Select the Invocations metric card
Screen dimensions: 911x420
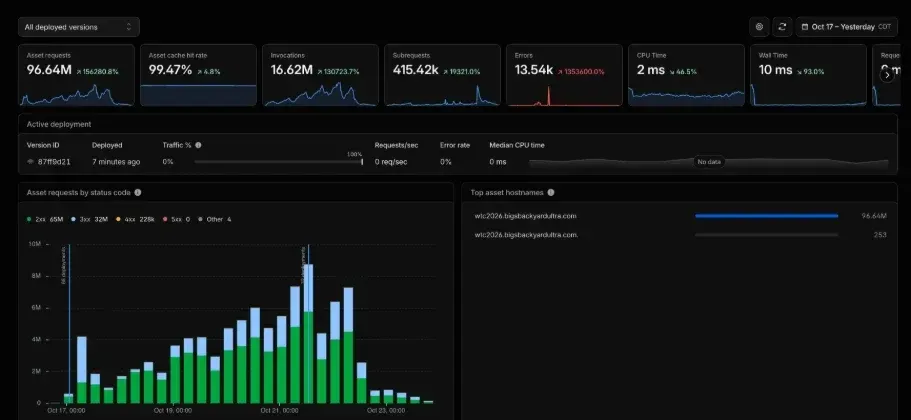pos(320,75)
